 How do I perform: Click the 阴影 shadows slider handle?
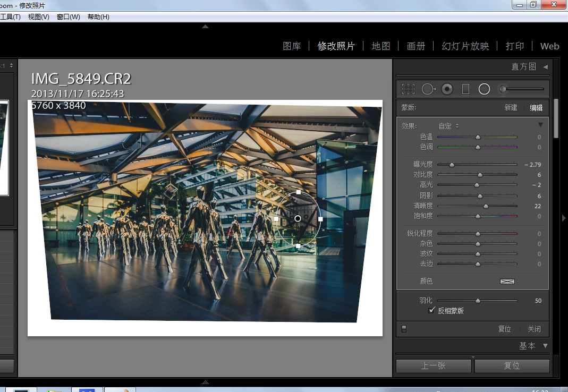click(x=480, y=196)
